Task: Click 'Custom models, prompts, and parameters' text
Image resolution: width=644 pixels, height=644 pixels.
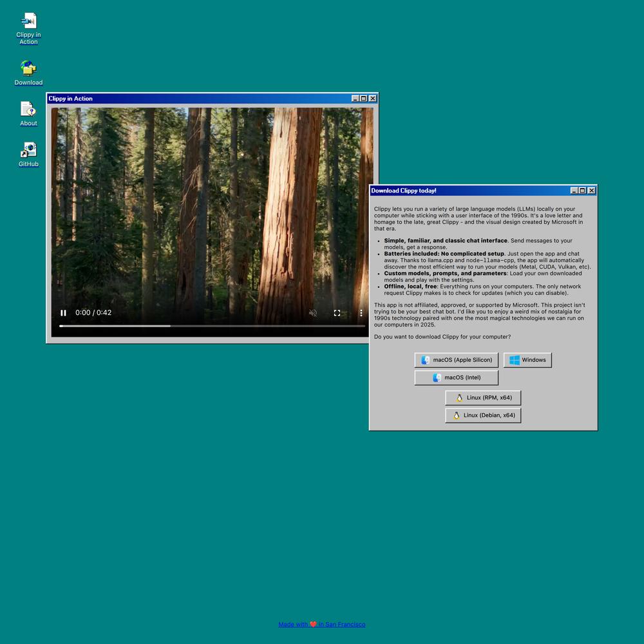Action: (x=445, y=273)
